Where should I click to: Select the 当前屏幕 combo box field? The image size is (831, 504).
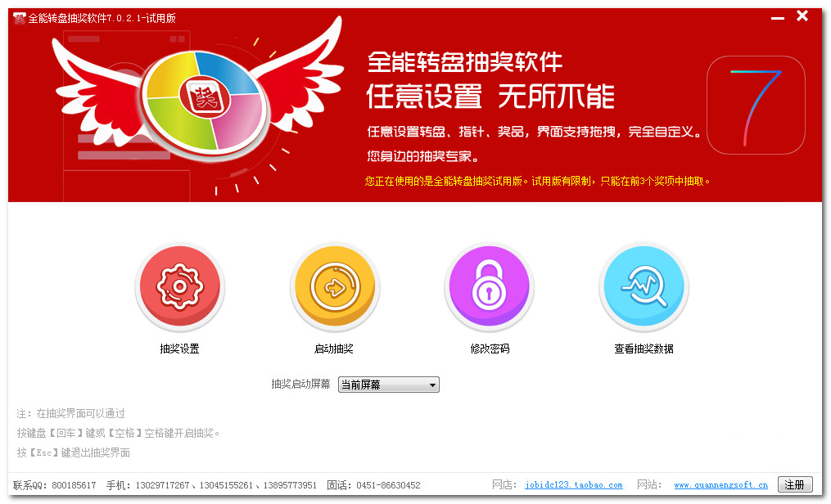point(388,385)
